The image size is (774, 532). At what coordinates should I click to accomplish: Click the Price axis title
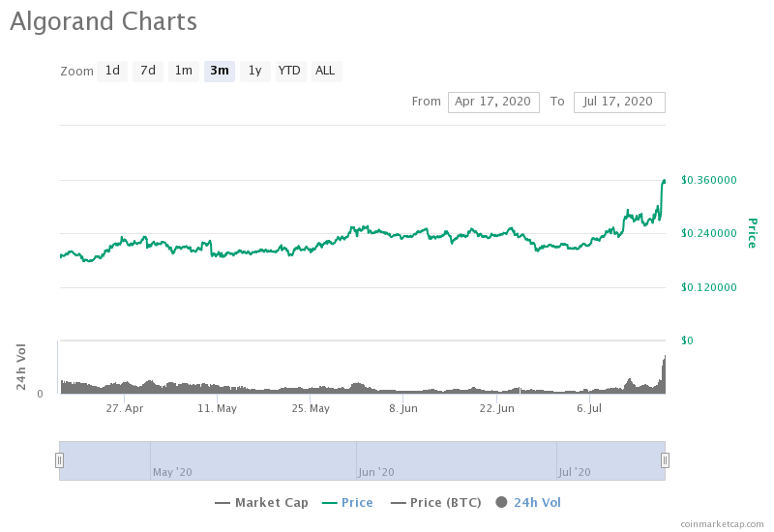tap(753, 233)
